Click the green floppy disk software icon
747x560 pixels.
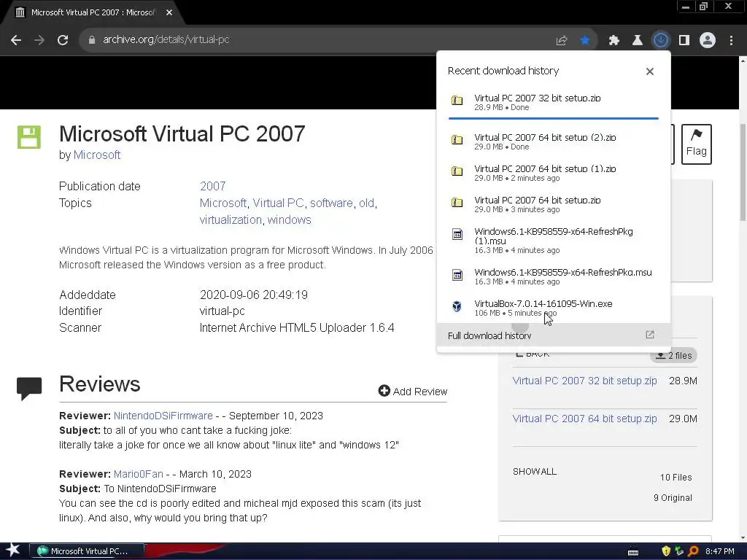tap(29, 137)
